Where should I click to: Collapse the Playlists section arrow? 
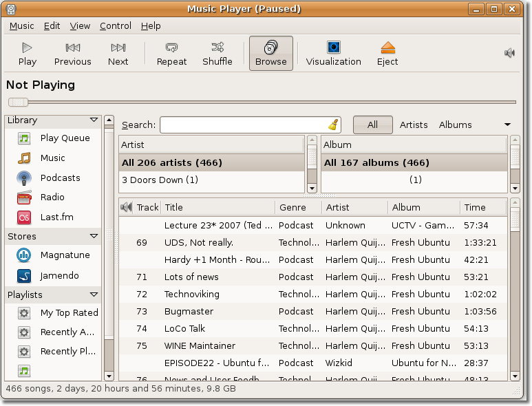[x=94, y=295]
